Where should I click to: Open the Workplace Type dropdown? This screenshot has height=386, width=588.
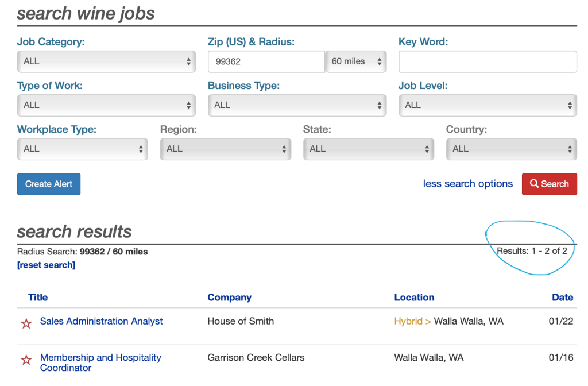83,149
